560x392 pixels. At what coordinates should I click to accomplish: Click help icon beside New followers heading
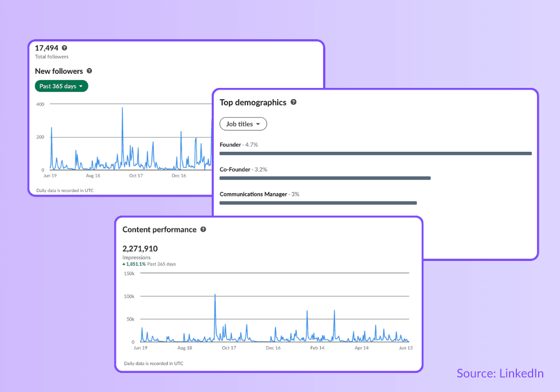(89, 71)
